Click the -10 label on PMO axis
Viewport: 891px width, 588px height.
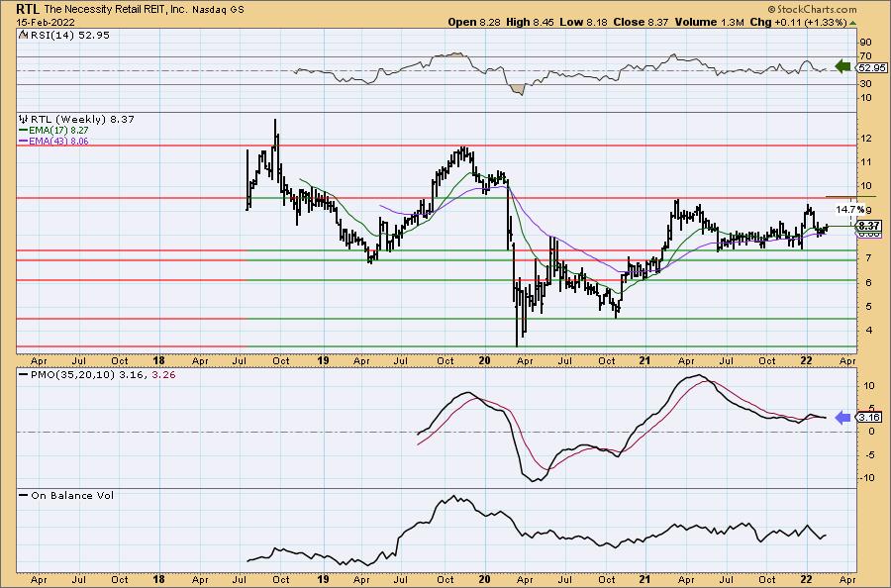866,478
